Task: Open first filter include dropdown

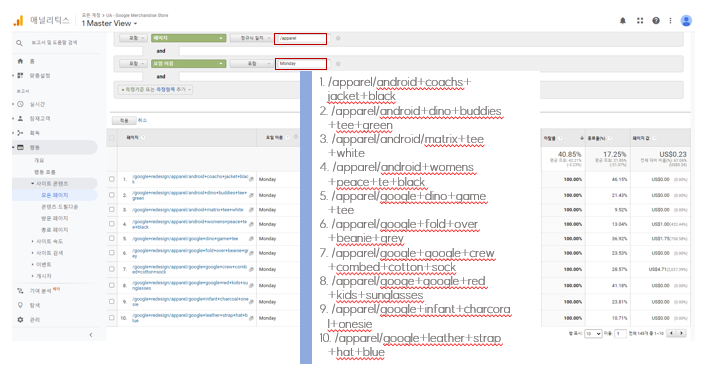Action: click(x=133, y=38)
